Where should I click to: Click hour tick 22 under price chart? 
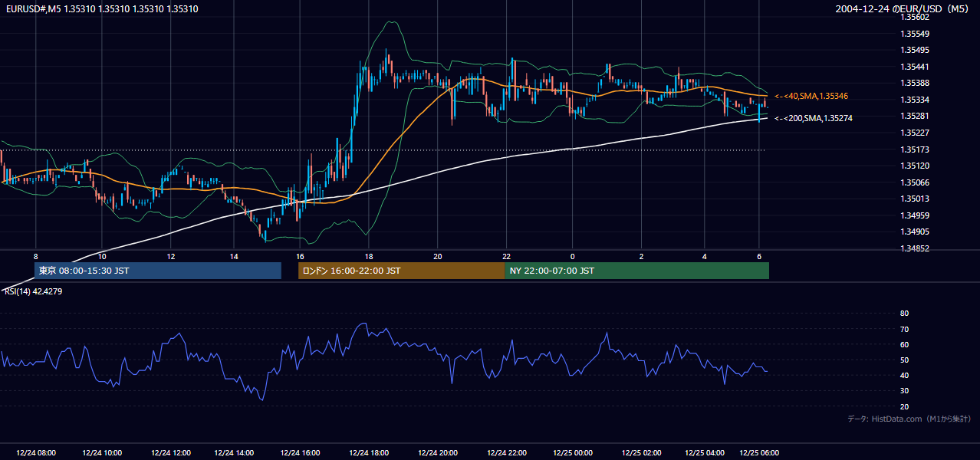(507, 256)
